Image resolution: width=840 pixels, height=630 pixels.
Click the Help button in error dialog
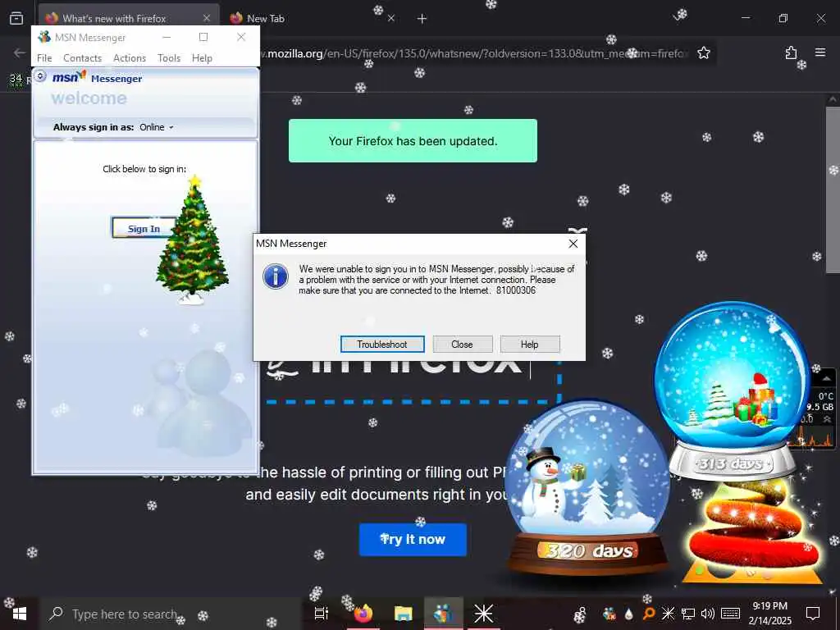coord(529,345)
